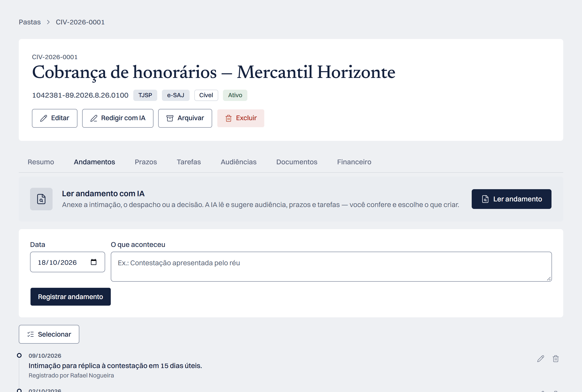Delete the 09/10/2026 andamento with the trash icon

[x=555, y=359]
